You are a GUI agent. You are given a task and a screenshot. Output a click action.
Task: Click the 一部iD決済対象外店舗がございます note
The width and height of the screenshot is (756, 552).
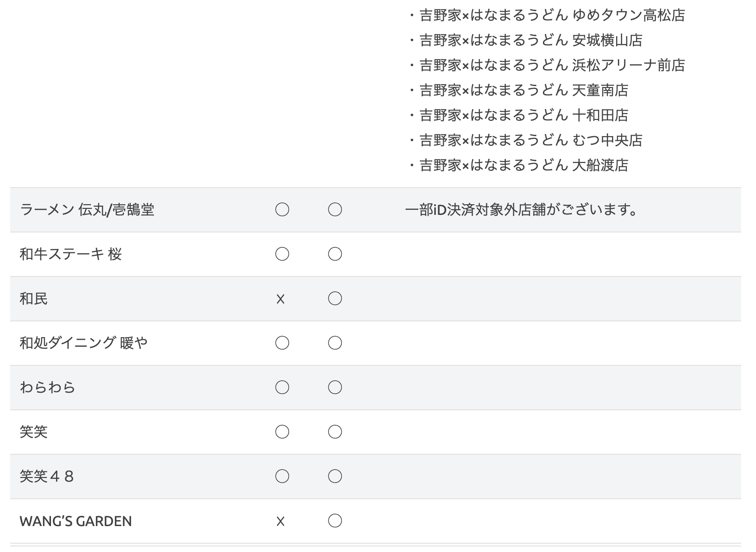point(522,210)
